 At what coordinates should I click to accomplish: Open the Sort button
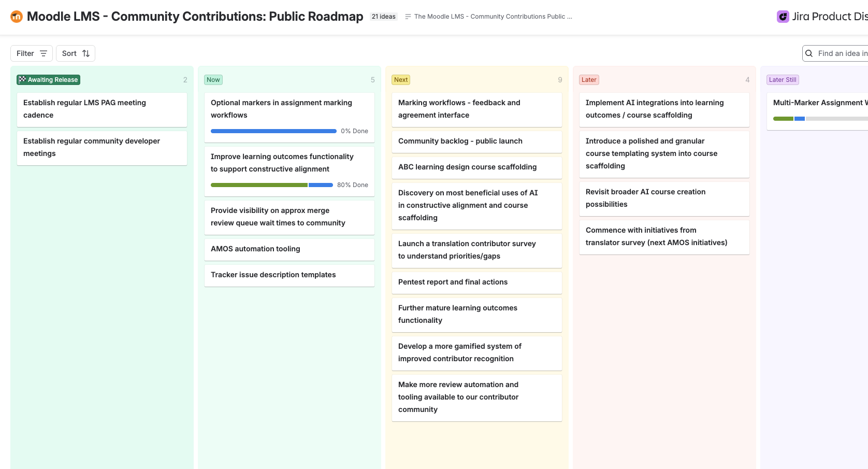[x=76, y=53]
